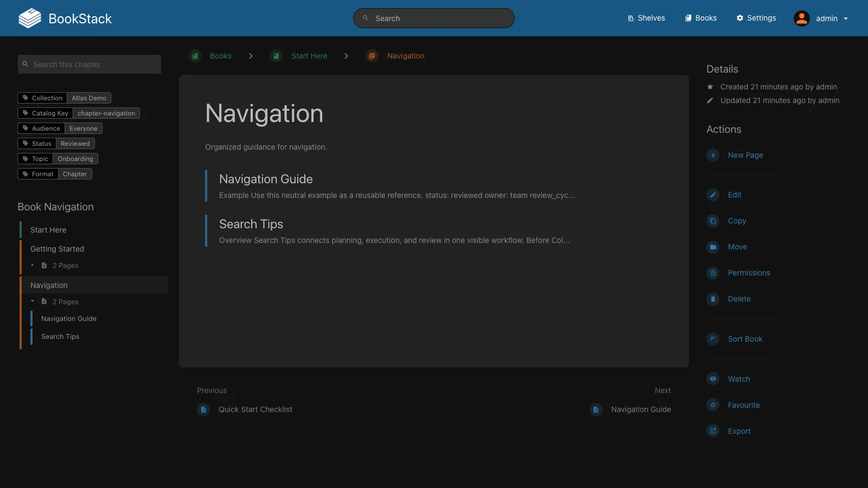Click the Delete trash icon

[x=713, y=299]
